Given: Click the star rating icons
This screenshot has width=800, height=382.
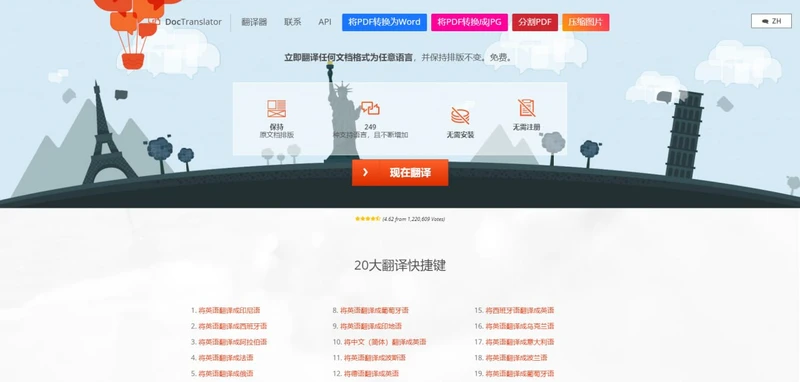Looking at the screenshot, I should pos(367,219).
